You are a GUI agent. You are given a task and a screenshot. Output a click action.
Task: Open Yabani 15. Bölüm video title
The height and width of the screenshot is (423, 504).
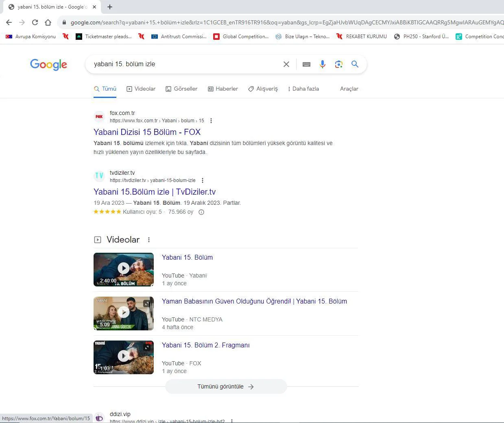tap(187, 257)
